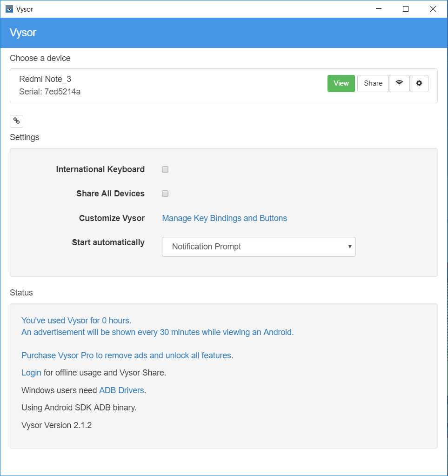
Task: Click the wireless connection icon for Redmi Note_3
Action: tap(399, 83)
